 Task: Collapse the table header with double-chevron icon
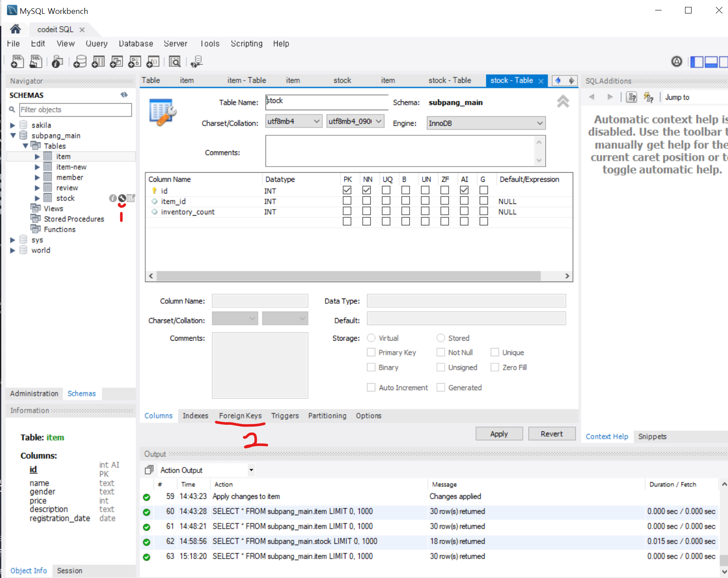[563, 101]
